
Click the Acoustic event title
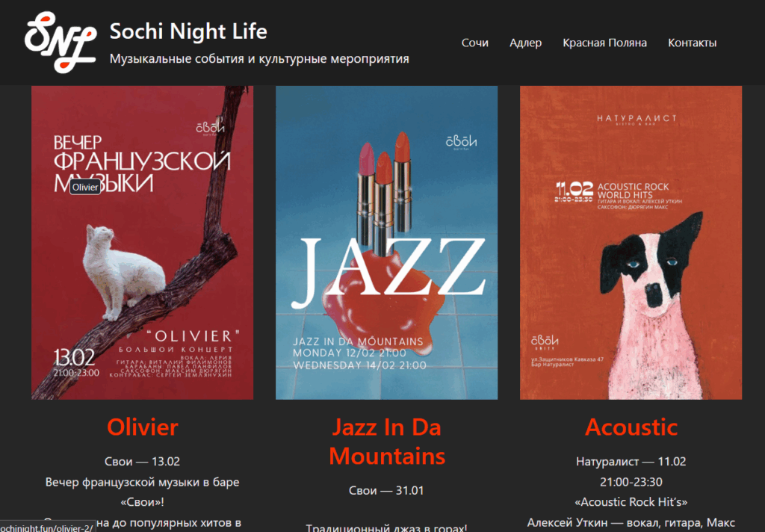(x=631, y=427)
